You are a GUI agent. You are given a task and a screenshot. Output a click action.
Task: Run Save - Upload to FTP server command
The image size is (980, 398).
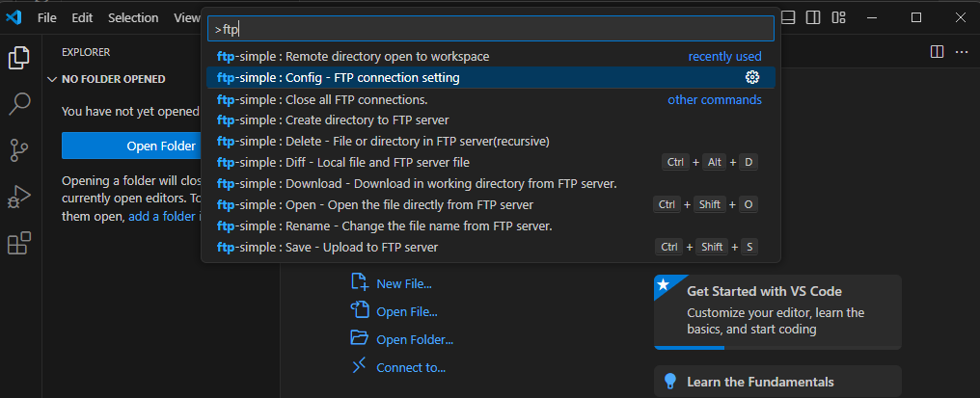491,248
